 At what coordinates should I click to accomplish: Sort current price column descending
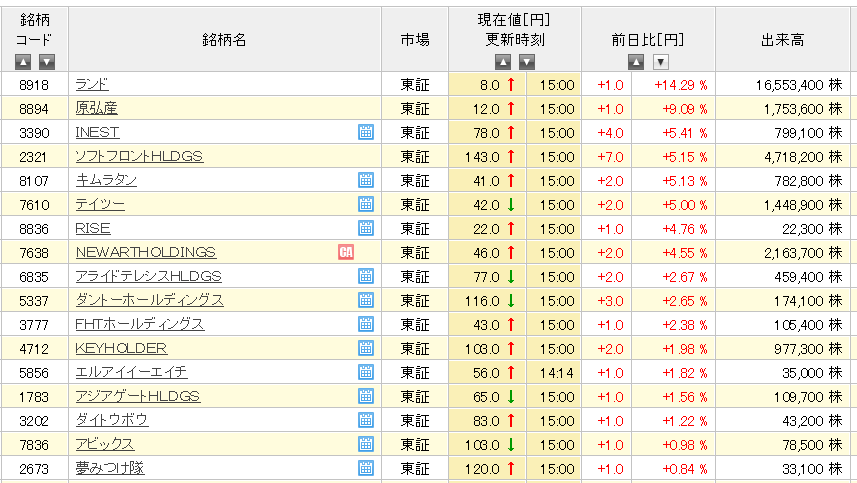[527, 62]
